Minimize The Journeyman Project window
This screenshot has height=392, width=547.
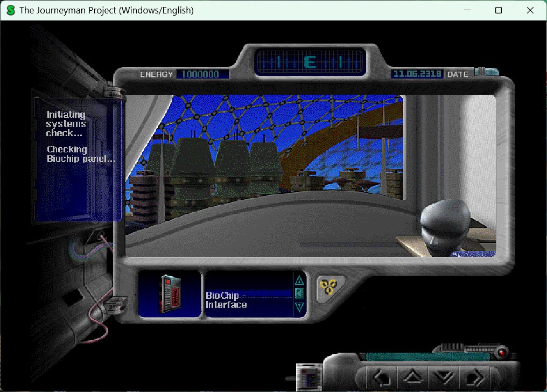pos(467,10)
